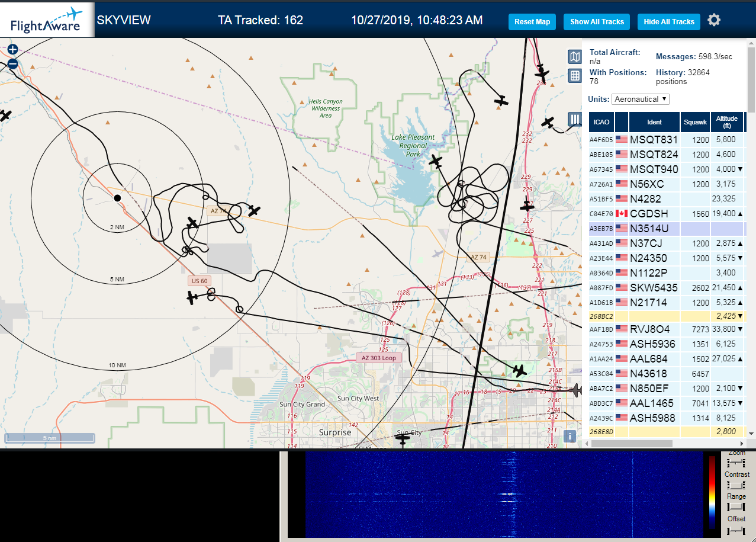This screenshot has width=756, height=542.
Task: Click the FlightAware logo
Action: [x=47, y=20]
